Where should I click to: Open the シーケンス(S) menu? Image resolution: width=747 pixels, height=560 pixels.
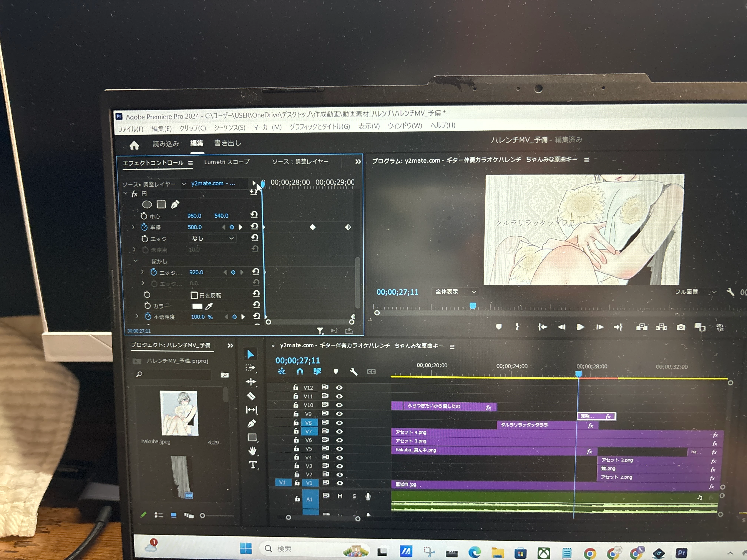[x=229, y=128]
